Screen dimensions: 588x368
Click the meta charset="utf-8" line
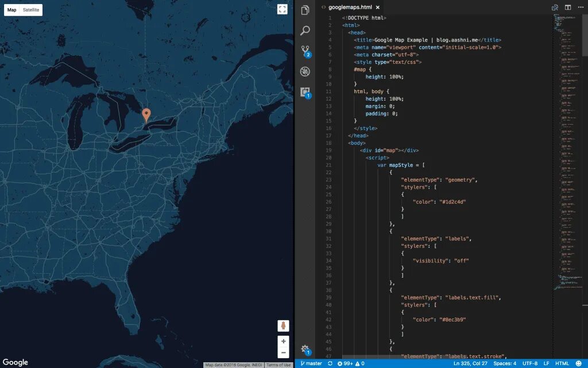tap(386, 55)
